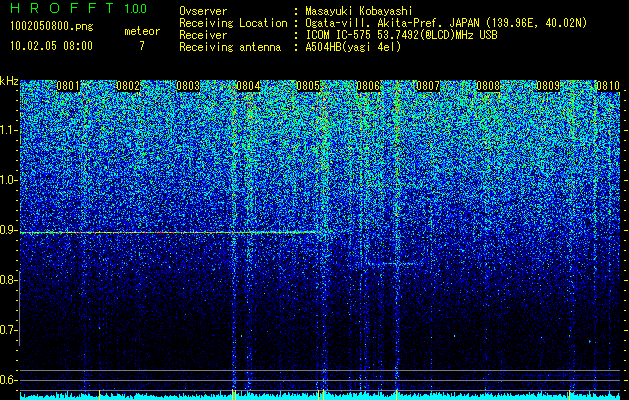Click the 0807 time marker

pos(428,86)
